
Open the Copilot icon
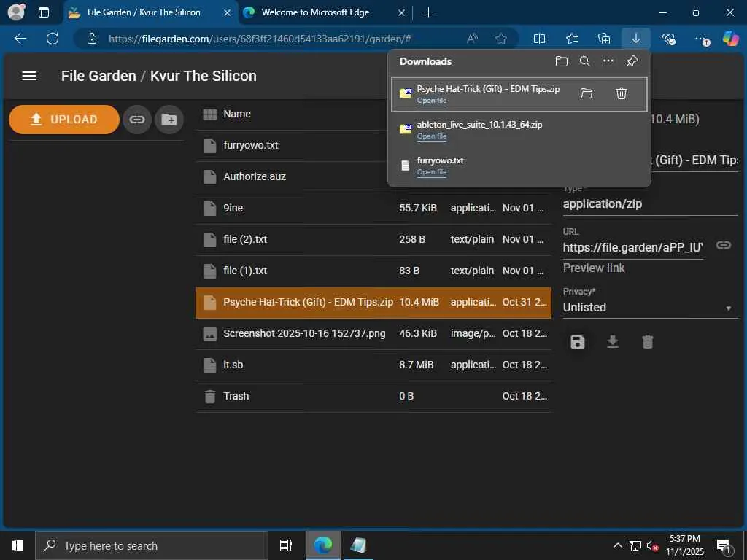point(730,38)
